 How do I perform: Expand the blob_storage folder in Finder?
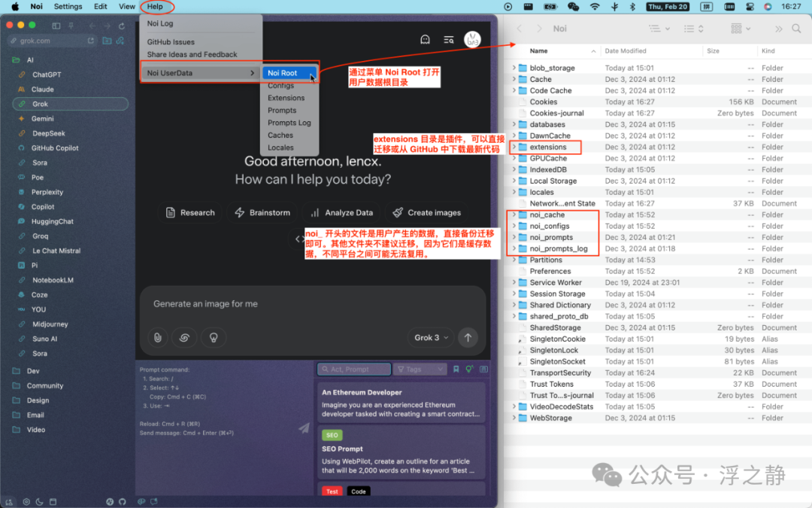514,68
